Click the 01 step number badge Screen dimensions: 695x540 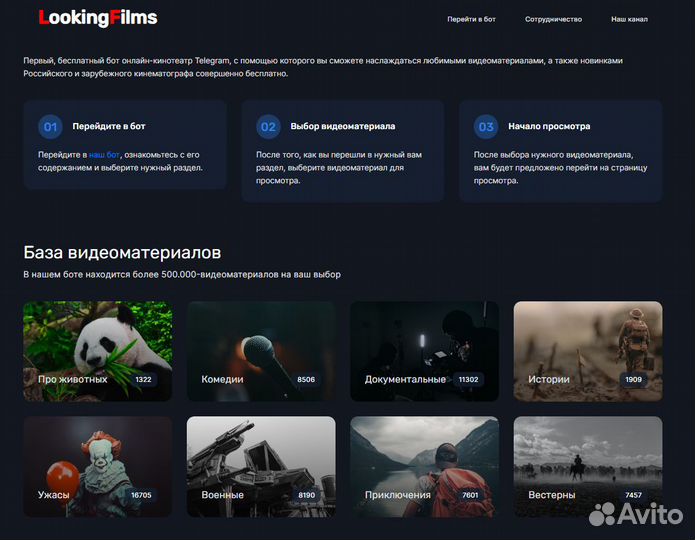point(51,127)
